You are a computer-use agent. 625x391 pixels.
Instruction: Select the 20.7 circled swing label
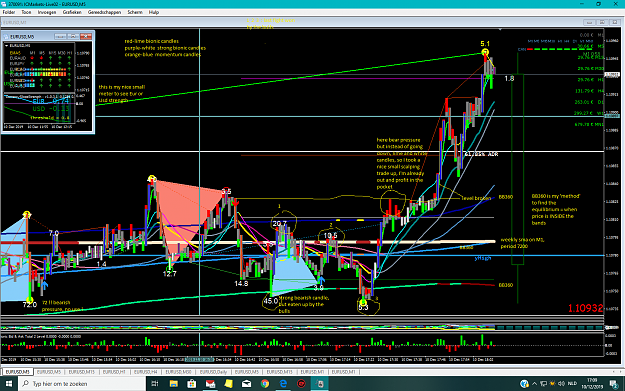pyautogui.click(x=280, y=224)
